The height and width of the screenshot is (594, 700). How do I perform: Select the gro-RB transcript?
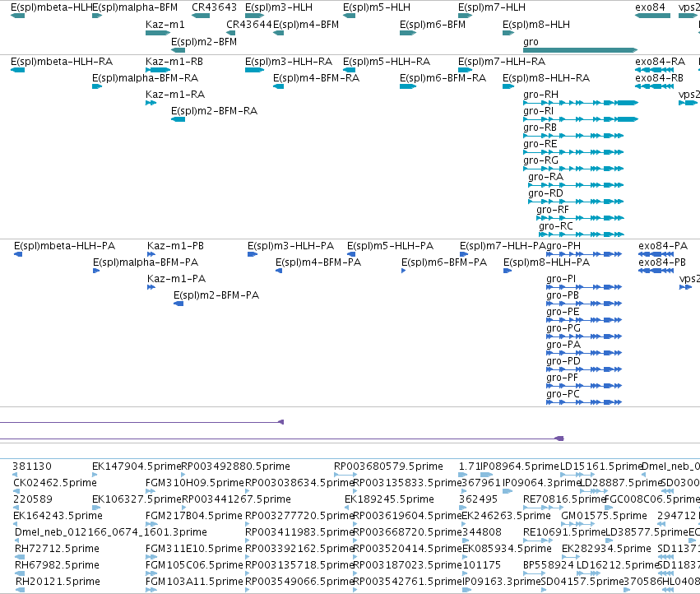pyautogui.click(x=573, y=136)
